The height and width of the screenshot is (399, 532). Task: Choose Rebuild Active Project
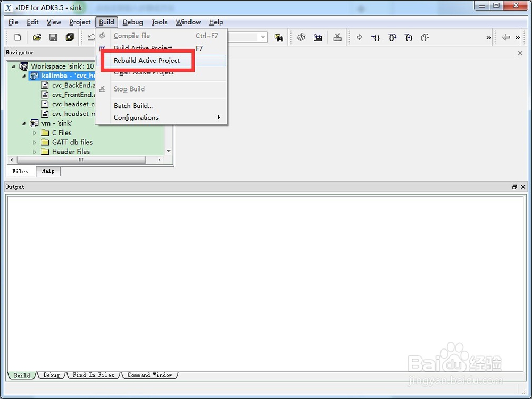tap(161, 61)
